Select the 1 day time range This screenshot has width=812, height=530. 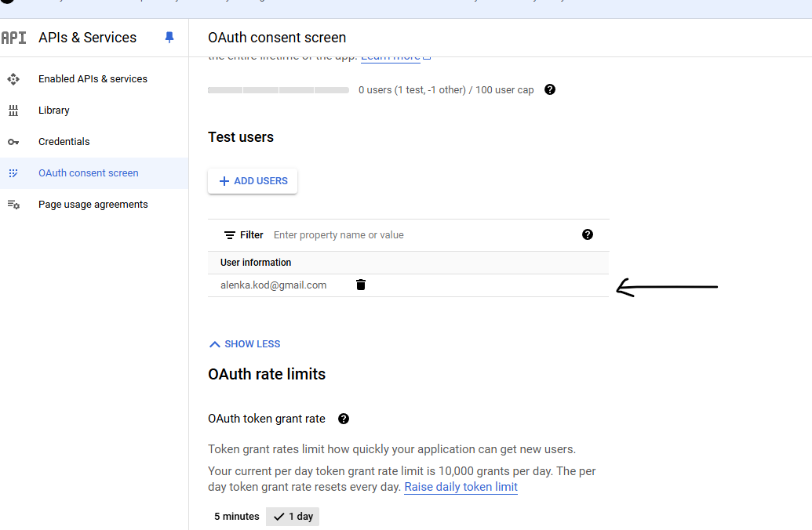pyautogui.click(x=293, y=517)
